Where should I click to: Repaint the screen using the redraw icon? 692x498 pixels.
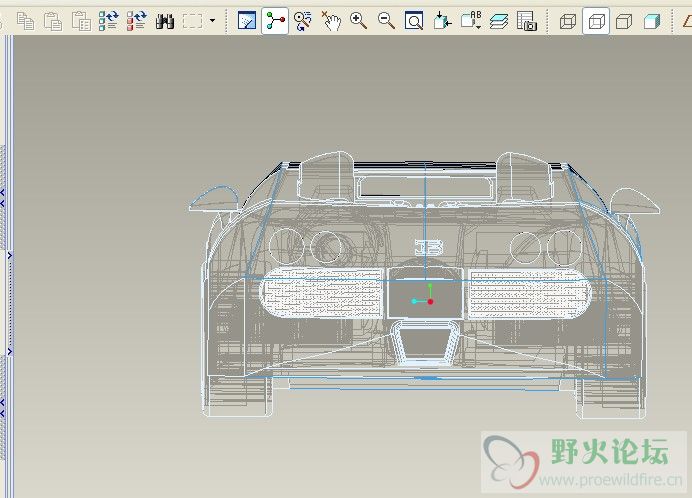click(247, 21)
